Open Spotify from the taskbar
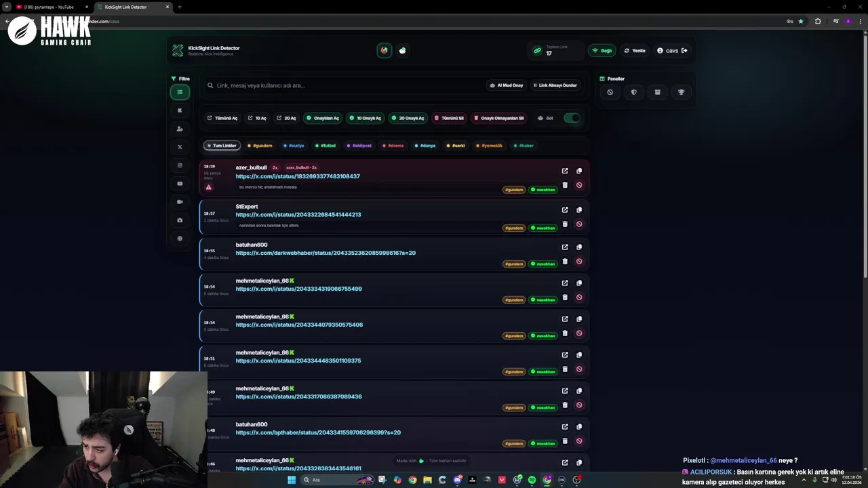This screenshot has width=868, height=488. (532, 480)
